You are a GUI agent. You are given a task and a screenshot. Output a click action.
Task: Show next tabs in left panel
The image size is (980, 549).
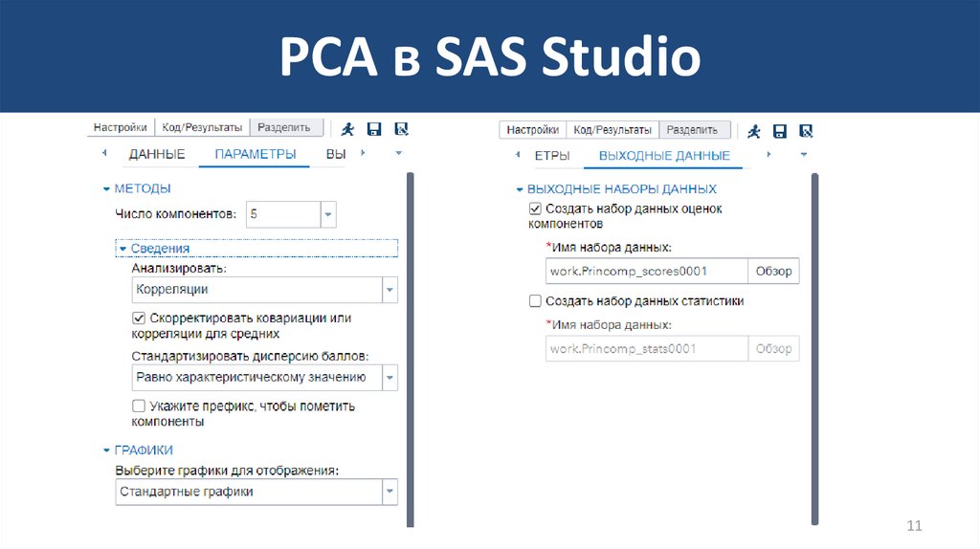click(363, 153)
